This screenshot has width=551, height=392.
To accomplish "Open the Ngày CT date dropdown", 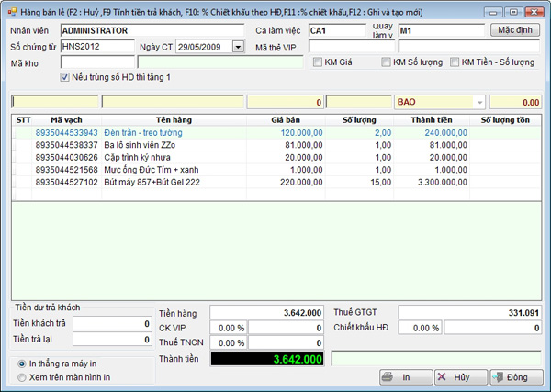I will pyautogui.click(x=238, y=47).
